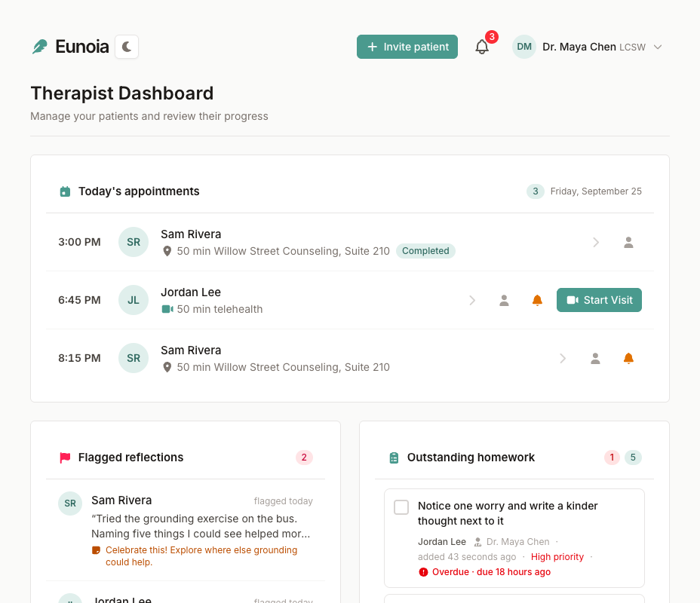Click Overdue alert icon on homework card

point(423,572)
